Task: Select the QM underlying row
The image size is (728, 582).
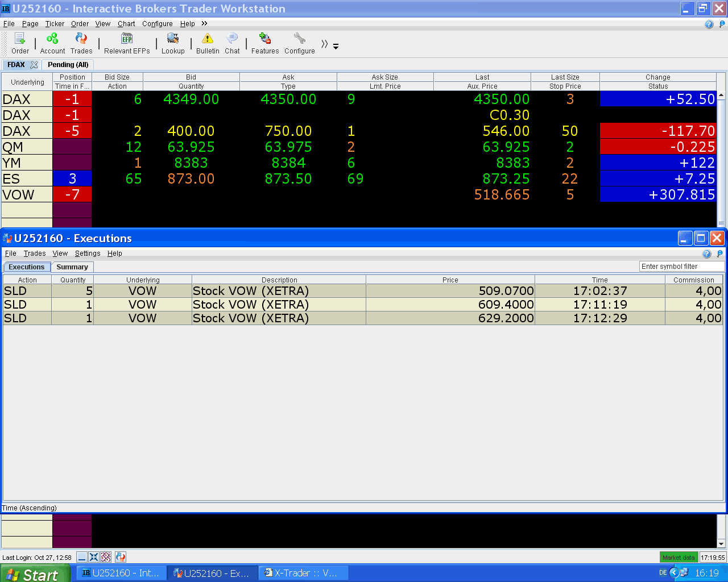Action: pos(27,147)
